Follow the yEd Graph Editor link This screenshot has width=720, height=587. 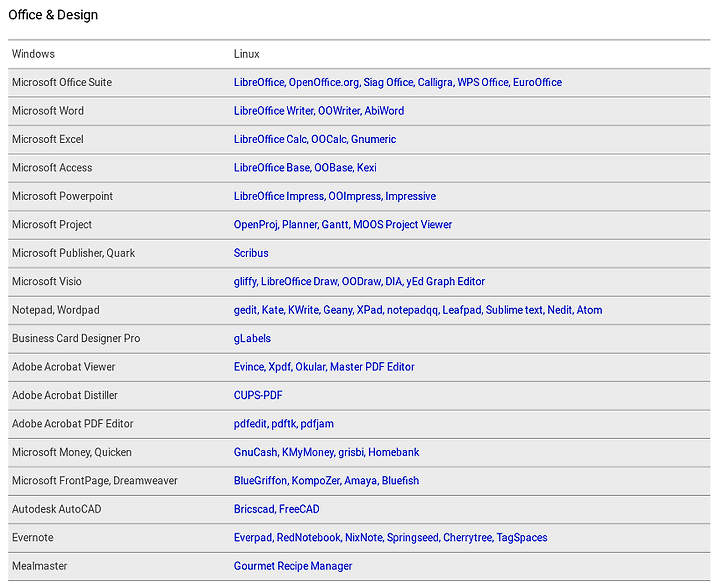click(445, 282)
